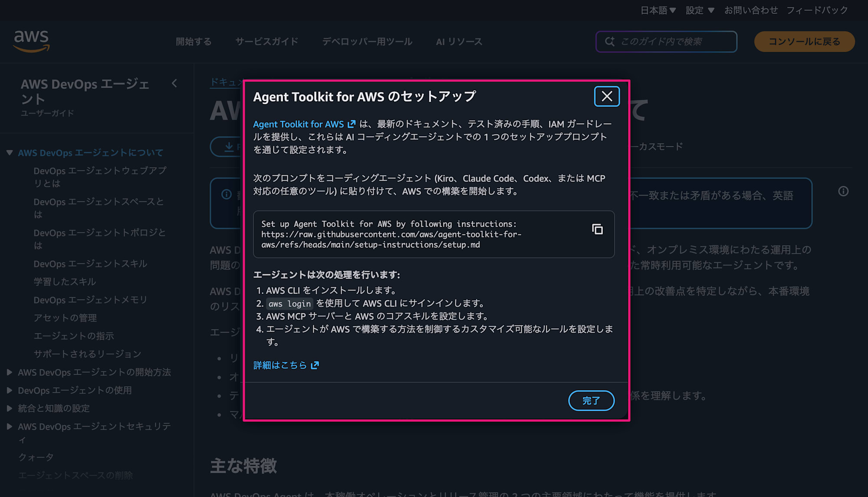868x497 pixels.
Task: Open the Agent Toolkit for AWS link
Action: coord(304,124)
